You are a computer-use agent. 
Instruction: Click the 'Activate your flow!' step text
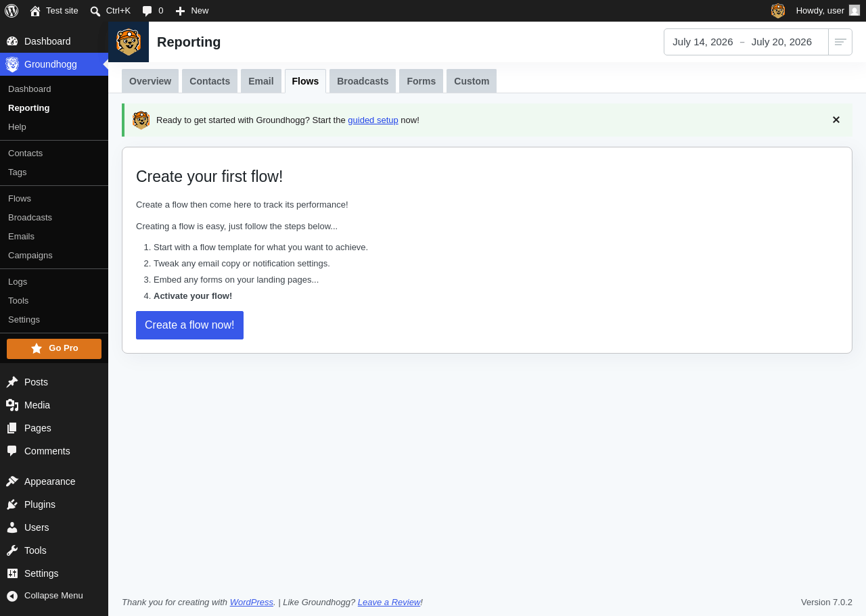(x=193, y=296)
